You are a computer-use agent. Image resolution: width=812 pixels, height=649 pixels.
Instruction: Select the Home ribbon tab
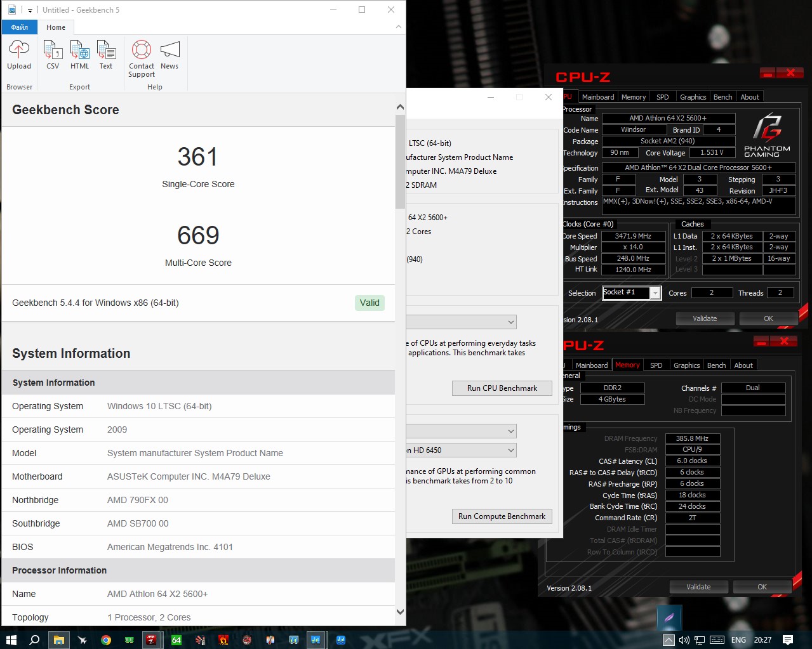(56, 27)
